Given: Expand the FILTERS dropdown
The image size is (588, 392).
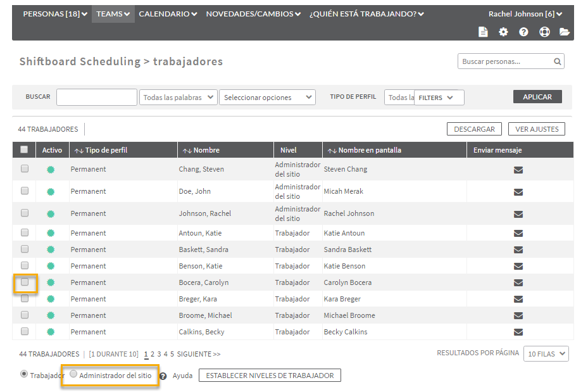Looking at the screenshot, I should pos(439,98).
